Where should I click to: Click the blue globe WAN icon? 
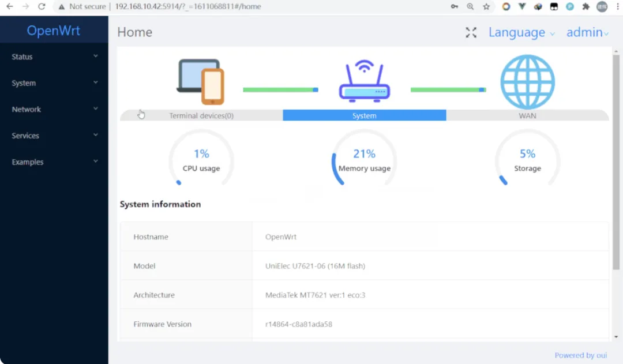528,82
